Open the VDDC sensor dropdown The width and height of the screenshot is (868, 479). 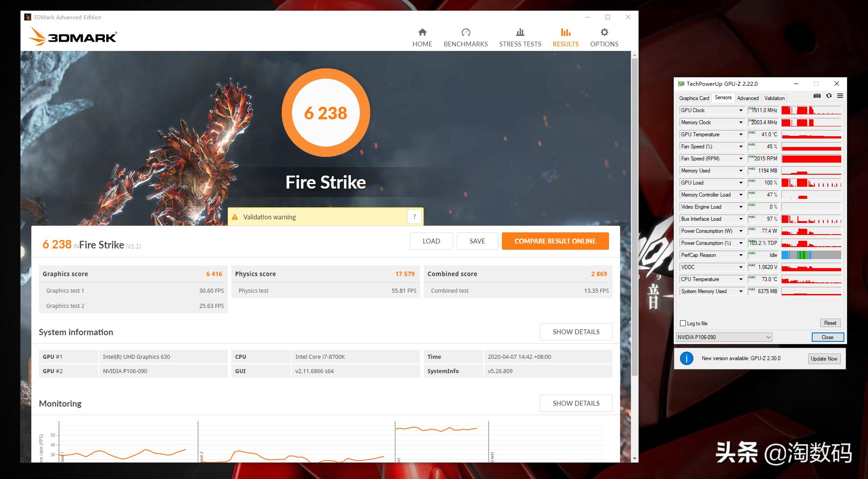coord(741,267)
